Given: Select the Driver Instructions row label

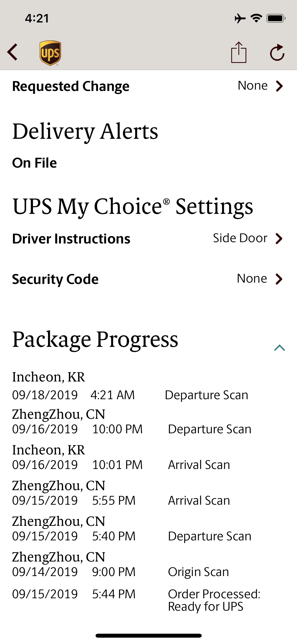Looking at the screenshot, I should [x=71, y=239].
